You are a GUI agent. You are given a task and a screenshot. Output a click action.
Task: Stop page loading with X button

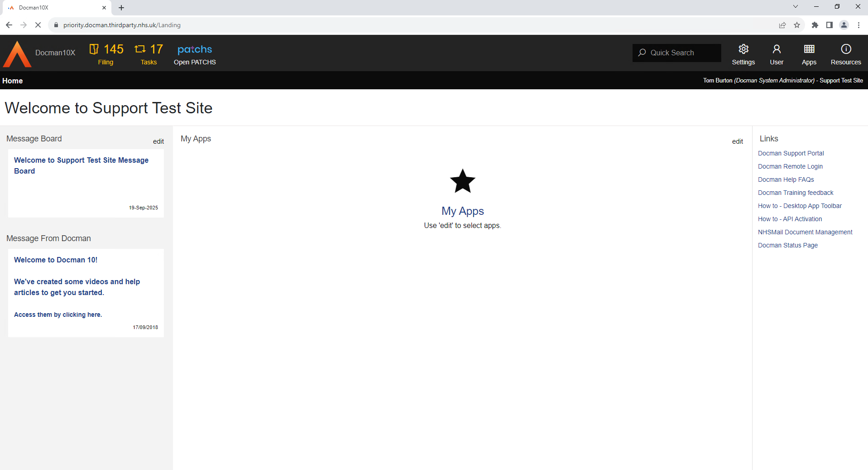38,25
